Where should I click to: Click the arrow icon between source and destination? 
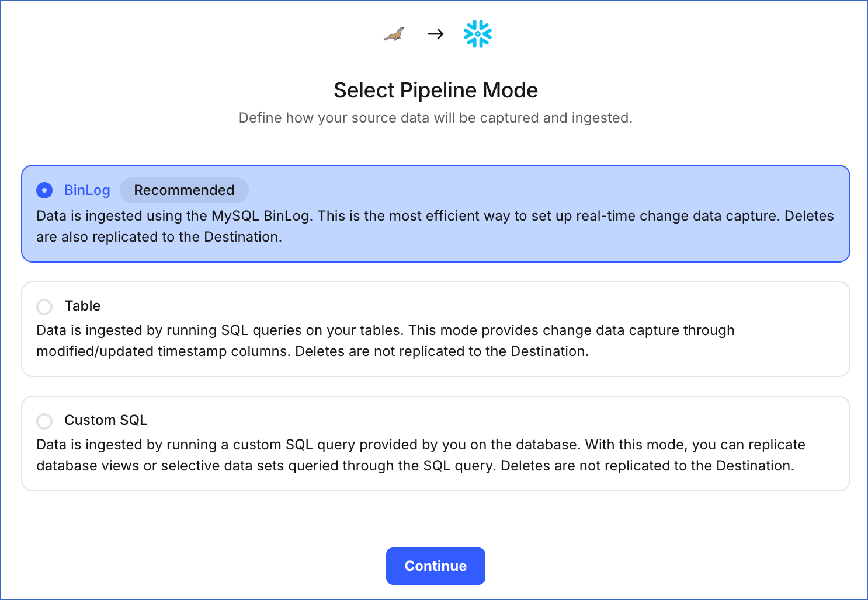[435, 34]
